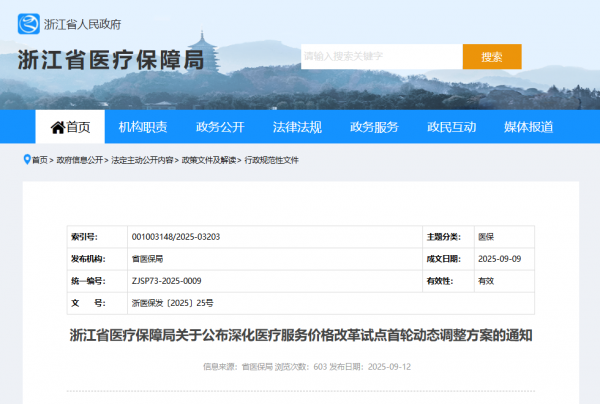Click the index number 001003148/2025-03203 cell
The height and width of the screenshot is (404, 600).
coord(175,237)
